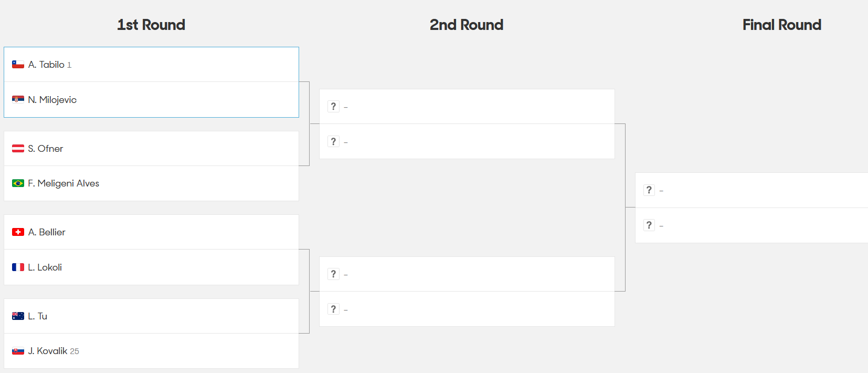The width and height of the screenshot is (868, 373).
Task: Click the Final Round column heading
Action: tap(782, 25)
